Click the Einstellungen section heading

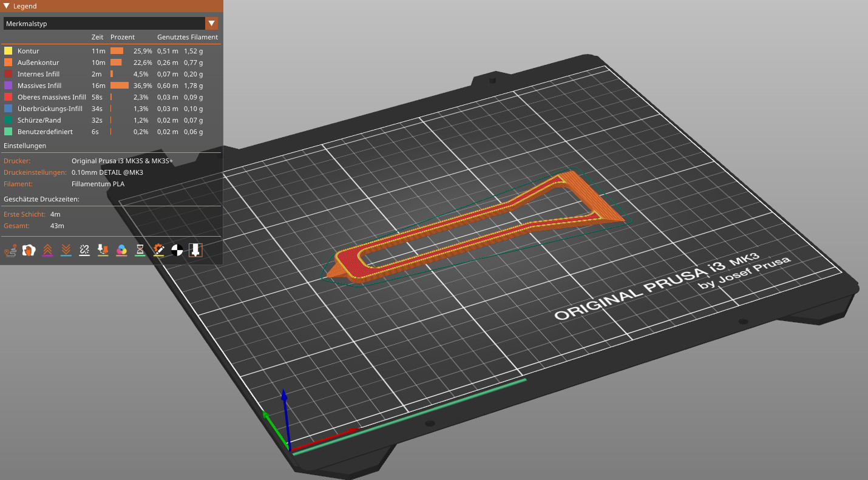(x=25, y=146)
